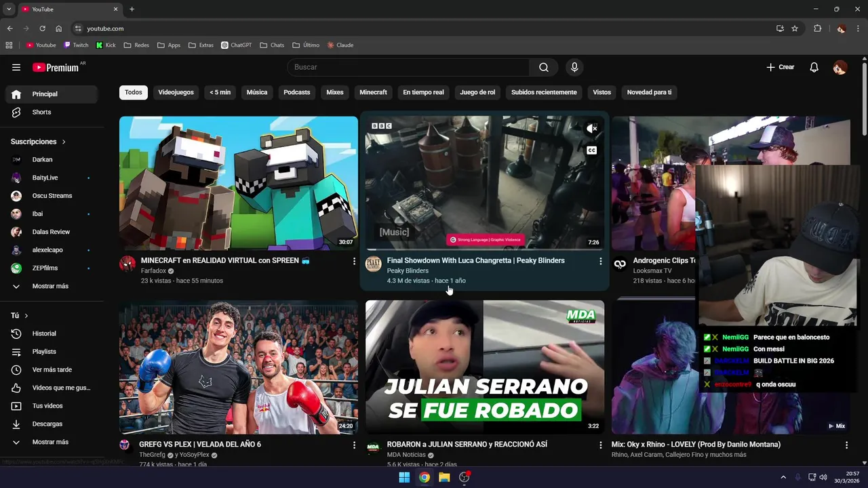
Task: Bookmark this page with star icon
Action: click(795, 28)
